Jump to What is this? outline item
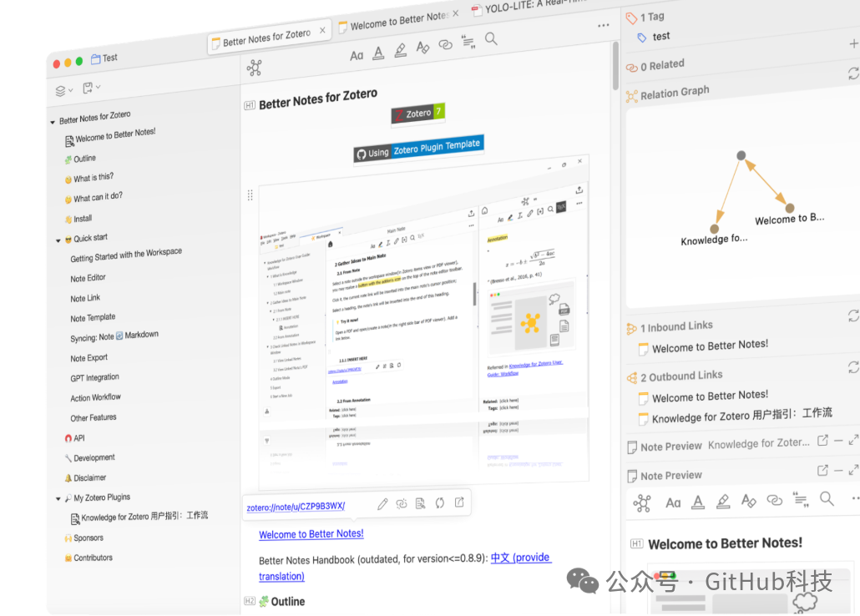The width and height of the screenshot is (860, 616). [94, 178]
